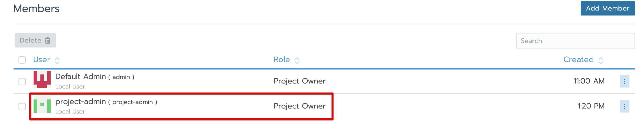
Task: Click the Default Admin user name
Action: click(x=80, y=76)
